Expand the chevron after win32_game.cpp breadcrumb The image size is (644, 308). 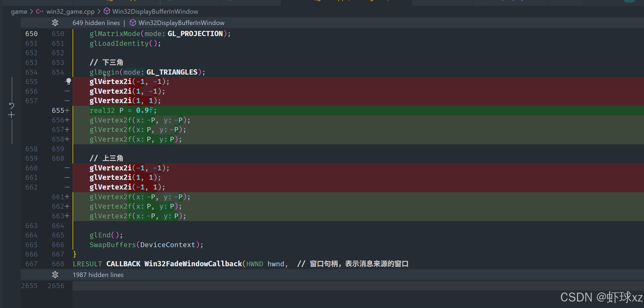[99, 12]
